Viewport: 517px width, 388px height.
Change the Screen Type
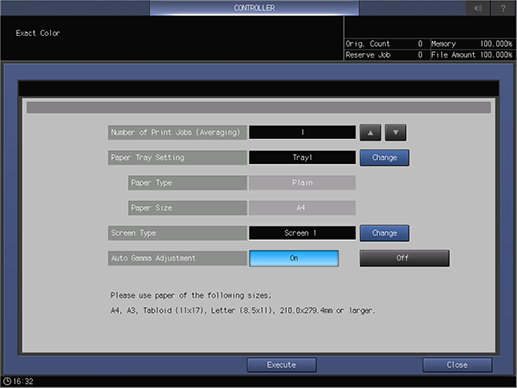384,233
